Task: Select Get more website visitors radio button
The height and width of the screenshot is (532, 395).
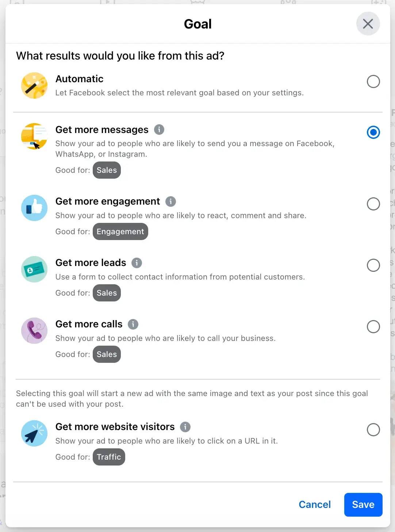Action: [x=373, y=430]
